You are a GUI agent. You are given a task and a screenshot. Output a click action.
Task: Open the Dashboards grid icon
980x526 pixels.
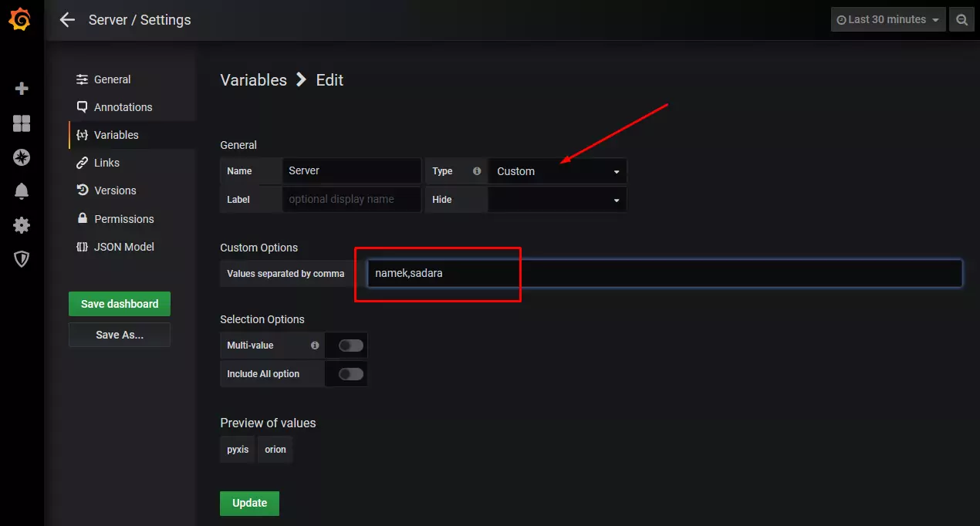coord(22,123)
